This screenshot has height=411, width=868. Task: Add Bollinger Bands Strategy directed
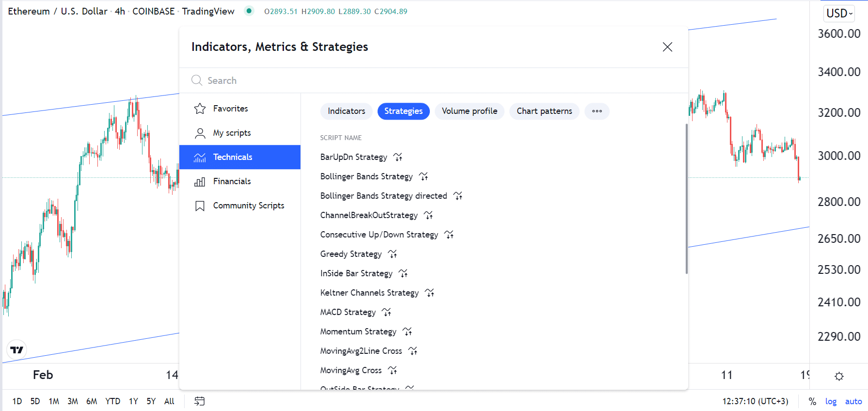pyautogui.click(x=384, y=196)
